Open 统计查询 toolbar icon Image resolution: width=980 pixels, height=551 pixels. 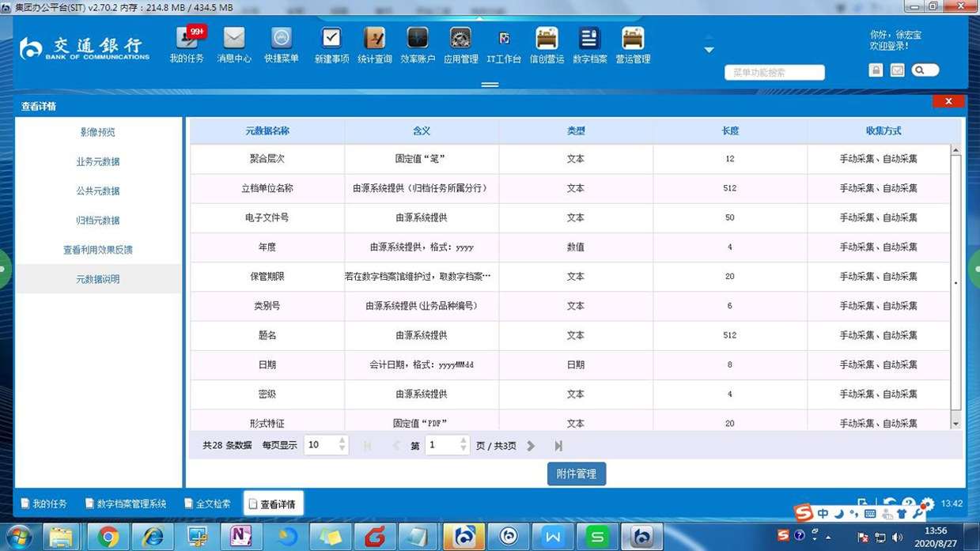(x=374, y=45)
